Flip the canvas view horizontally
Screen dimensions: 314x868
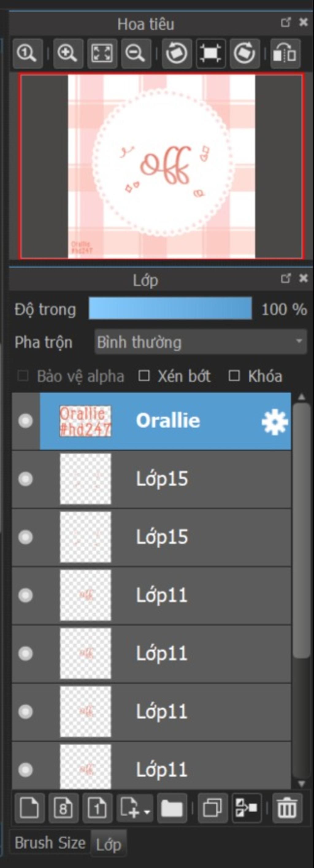pos(285,53)
